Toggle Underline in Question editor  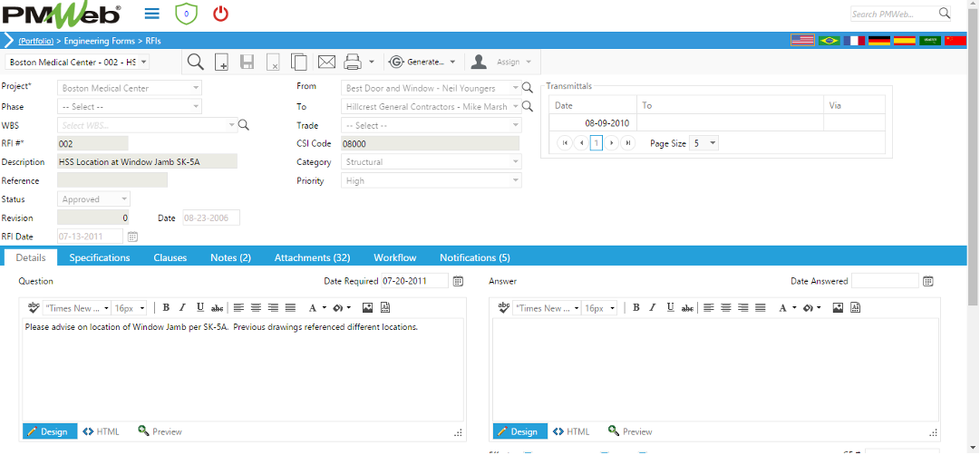point(200,307)
